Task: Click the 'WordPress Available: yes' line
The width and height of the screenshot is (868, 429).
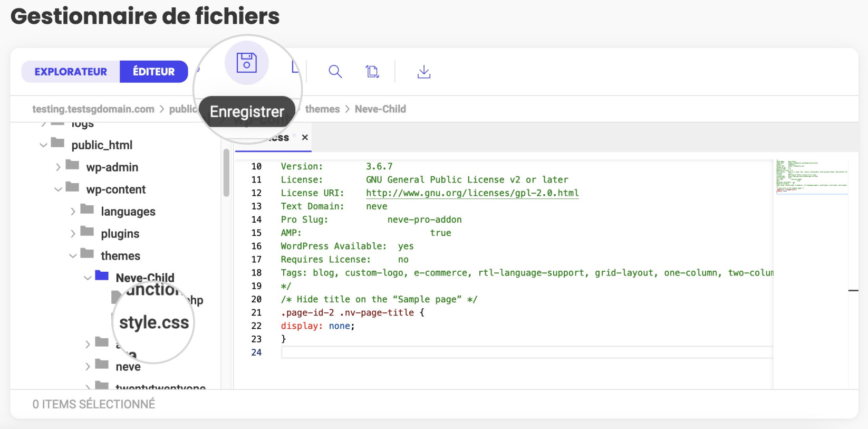Action: pos(347,246)
